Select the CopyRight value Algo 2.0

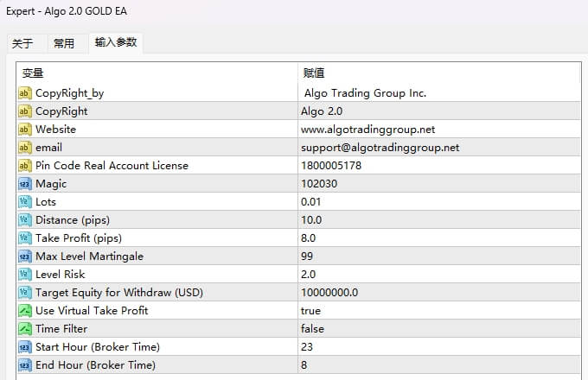click(x=322, y=111)
